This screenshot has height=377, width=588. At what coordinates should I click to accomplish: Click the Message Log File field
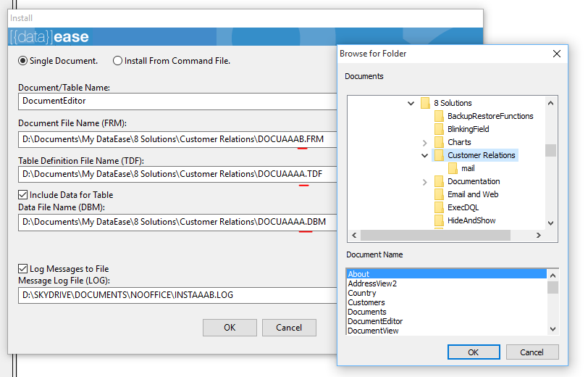point(177,295)
